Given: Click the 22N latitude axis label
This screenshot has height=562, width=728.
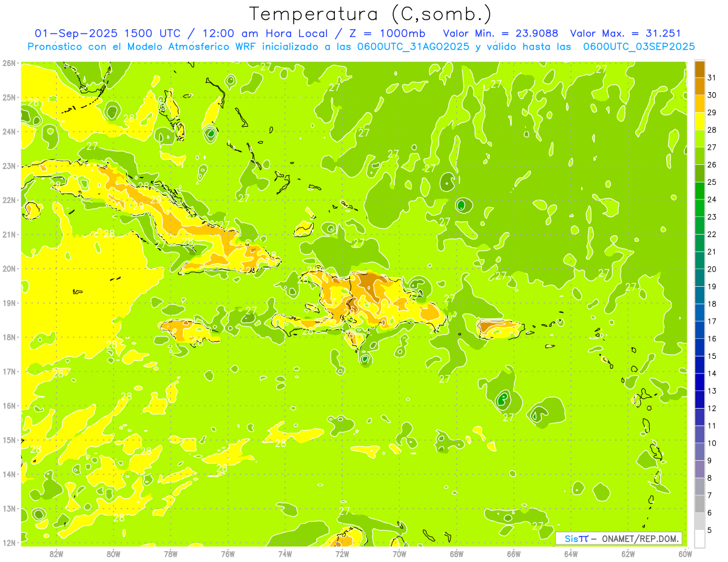Looking at the screenshot, I should 8,200.
